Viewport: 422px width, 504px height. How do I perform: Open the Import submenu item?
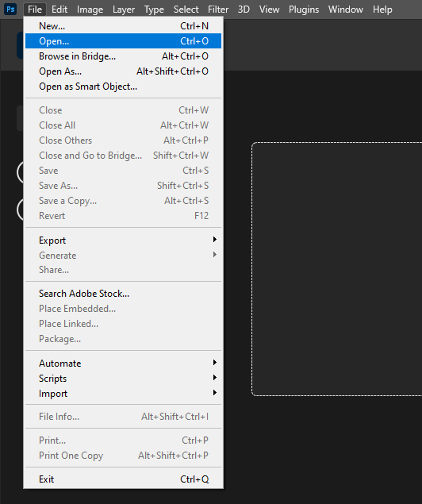(x=123, y=394)
